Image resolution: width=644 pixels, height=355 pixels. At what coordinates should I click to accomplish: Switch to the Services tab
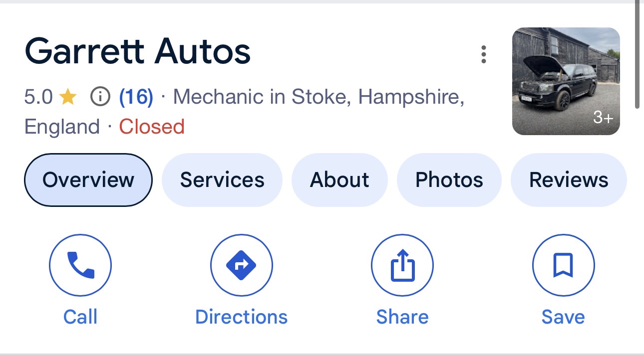tap(222, 180)
